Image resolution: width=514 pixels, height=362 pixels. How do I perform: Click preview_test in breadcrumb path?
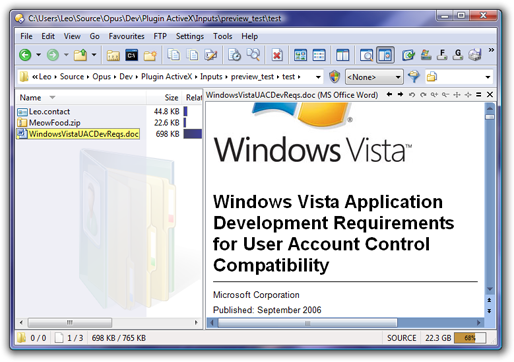click(252, 77)
